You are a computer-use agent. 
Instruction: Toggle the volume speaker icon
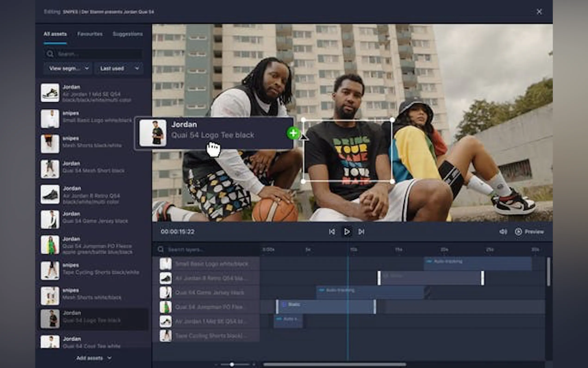(x=503, y=232)
